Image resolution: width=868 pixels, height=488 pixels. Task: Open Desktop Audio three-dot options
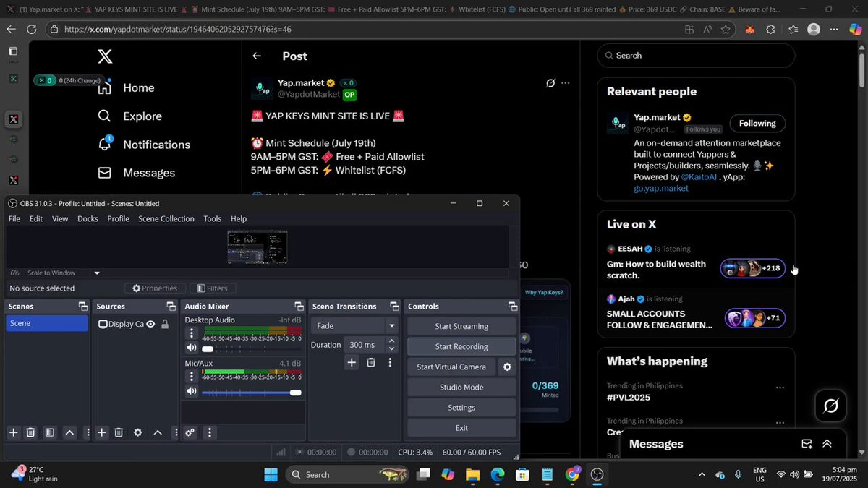[192, 333]
